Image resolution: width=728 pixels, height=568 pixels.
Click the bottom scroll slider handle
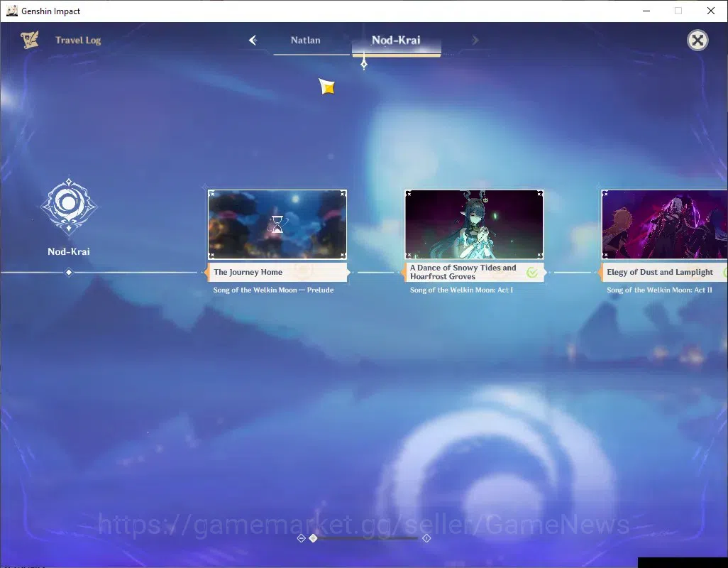coord(314,538)
